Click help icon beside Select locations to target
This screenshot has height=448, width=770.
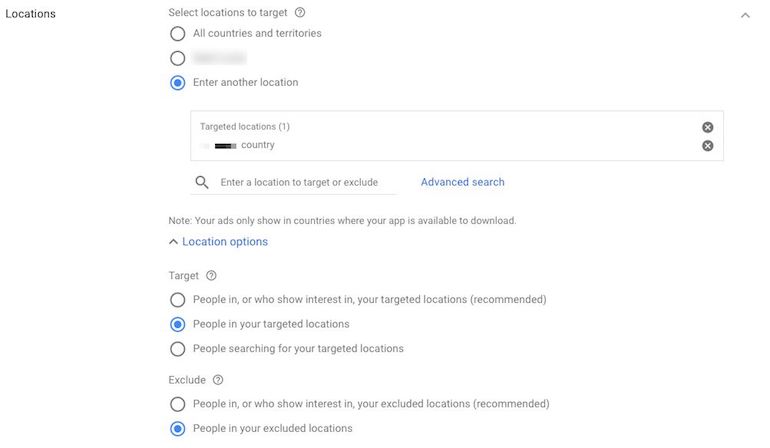point(300,13)
